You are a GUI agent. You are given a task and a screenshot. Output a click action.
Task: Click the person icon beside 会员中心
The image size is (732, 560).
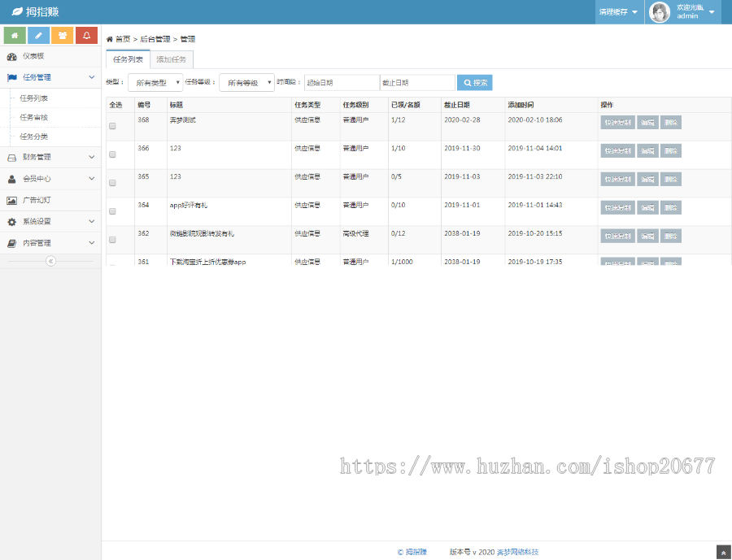click(11, 179)
